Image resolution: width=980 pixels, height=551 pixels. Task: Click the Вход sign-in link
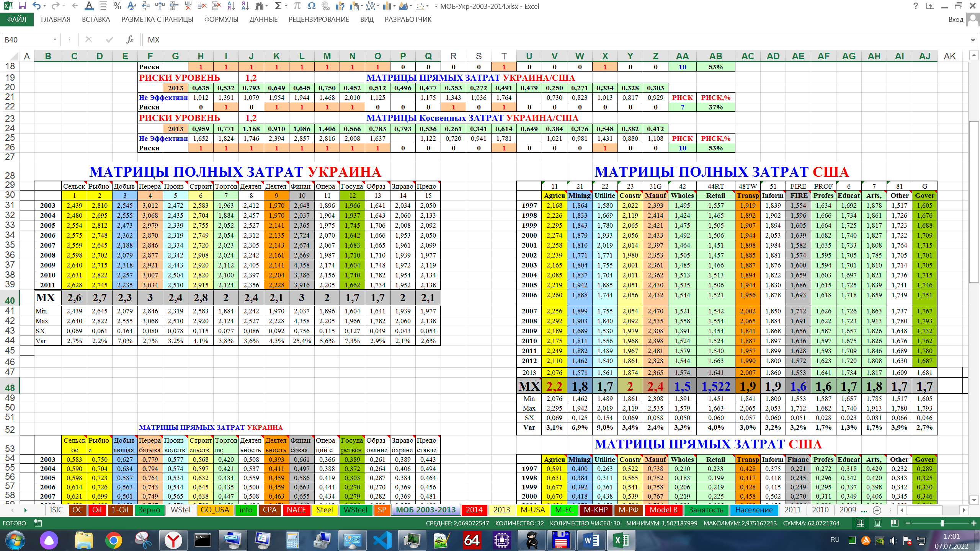(955, 20)
